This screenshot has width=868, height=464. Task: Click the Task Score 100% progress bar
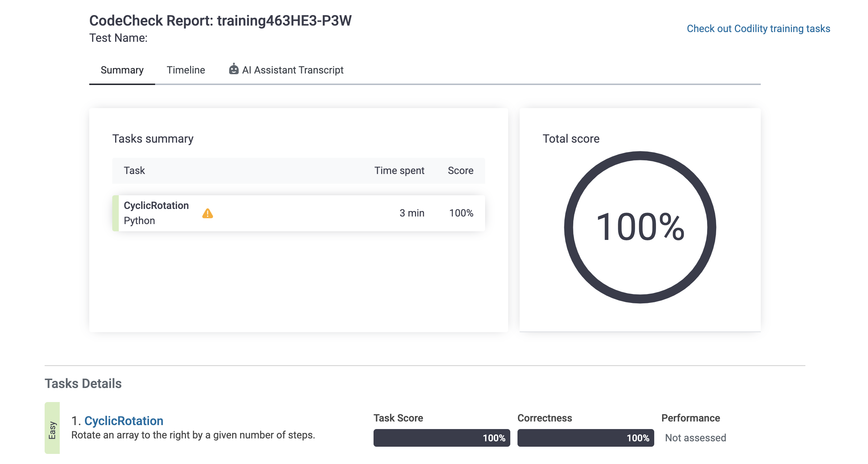442,438
